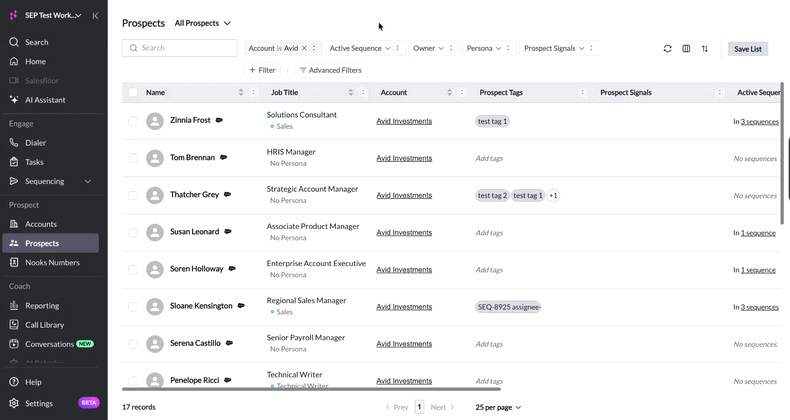
Task: Open the Active Sequence filter dropdown
Action: [x=360, y=48]
